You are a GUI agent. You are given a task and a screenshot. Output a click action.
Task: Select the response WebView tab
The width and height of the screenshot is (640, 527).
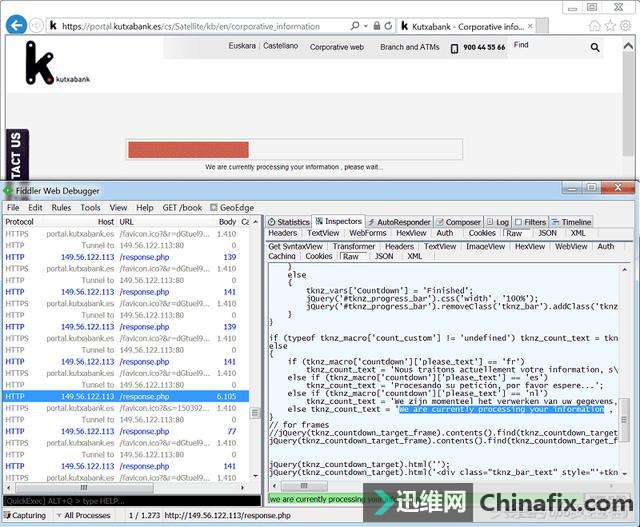(x=571, y=247)
